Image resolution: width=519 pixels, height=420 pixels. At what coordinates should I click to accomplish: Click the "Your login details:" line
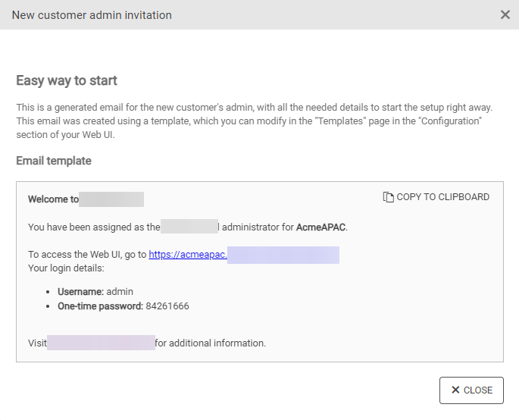[x=66, y=268]
